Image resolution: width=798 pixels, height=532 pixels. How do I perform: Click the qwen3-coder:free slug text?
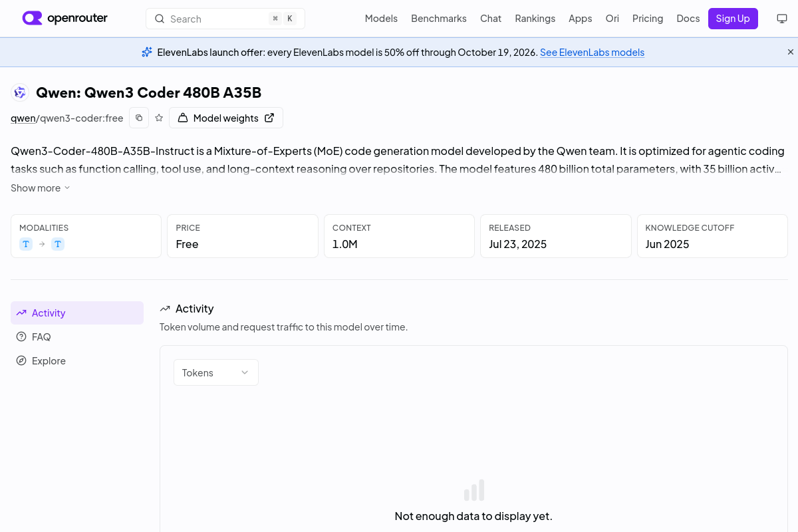click(82, 118)
